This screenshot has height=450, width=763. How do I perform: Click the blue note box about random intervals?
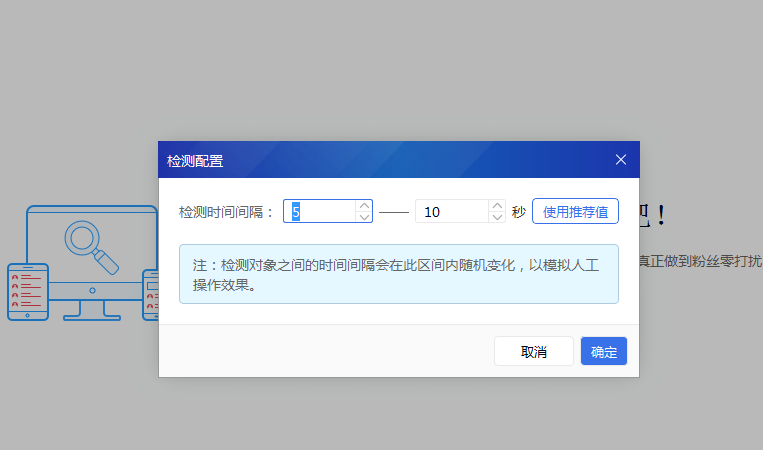[x=398, y=273]
